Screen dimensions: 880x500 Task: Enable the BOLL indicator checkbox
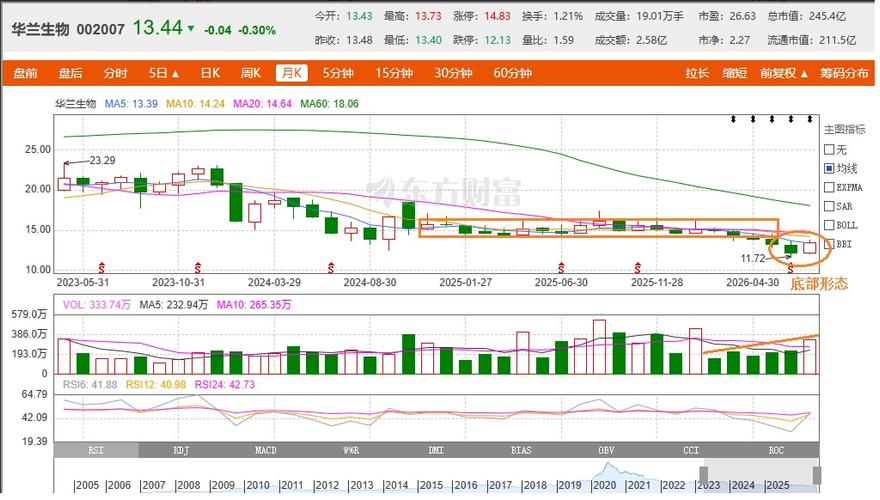[829, 225]
